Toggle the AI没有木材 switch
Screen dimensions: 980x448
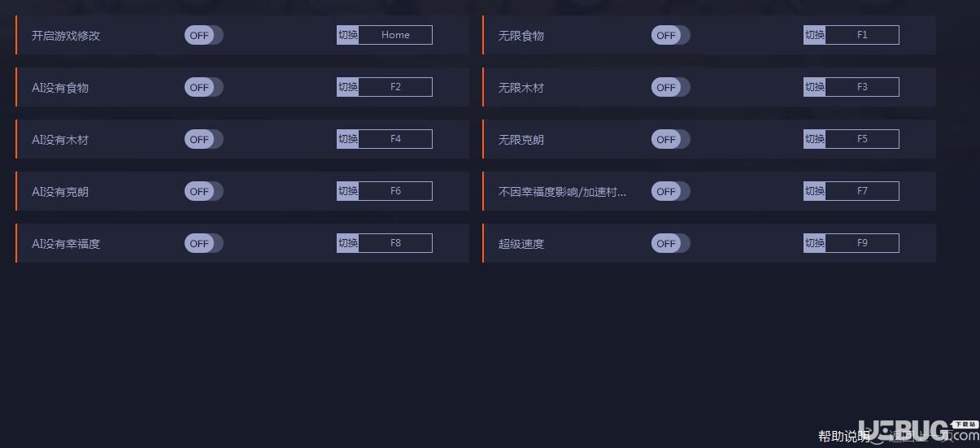203,139
